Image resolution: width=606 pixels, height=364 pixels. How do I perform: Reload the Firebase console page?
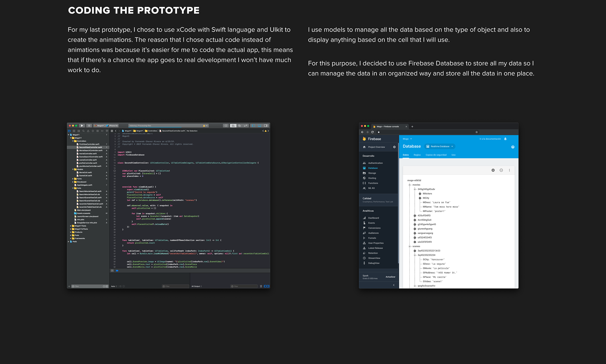click(372, 132)
